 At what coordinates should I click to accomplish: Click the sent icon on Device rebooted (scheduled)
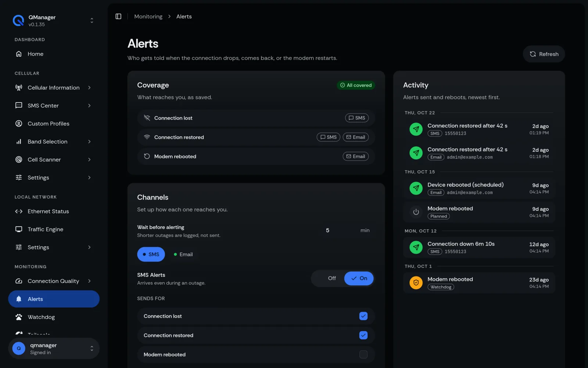(416, 188)
